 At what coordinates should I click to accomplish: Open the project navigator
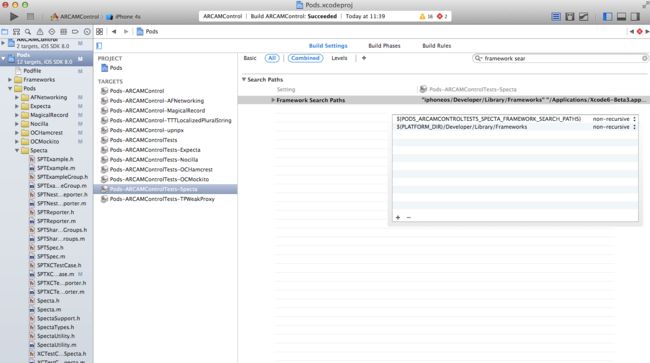point(5,31)
